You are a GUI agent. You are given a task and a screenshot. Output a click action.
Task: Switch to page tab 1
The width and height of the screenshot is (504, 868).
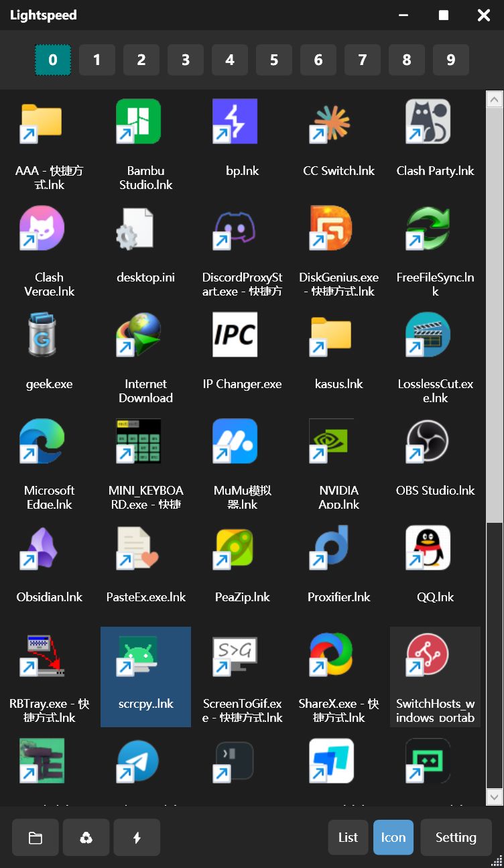pos(97,60)
